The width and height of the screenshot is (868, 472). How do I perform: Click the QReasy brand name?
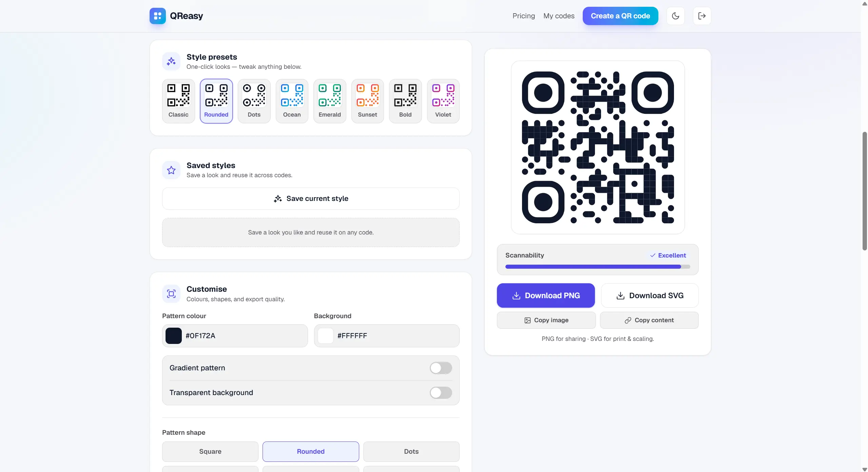pyautogui.click(x=186, y=16)
